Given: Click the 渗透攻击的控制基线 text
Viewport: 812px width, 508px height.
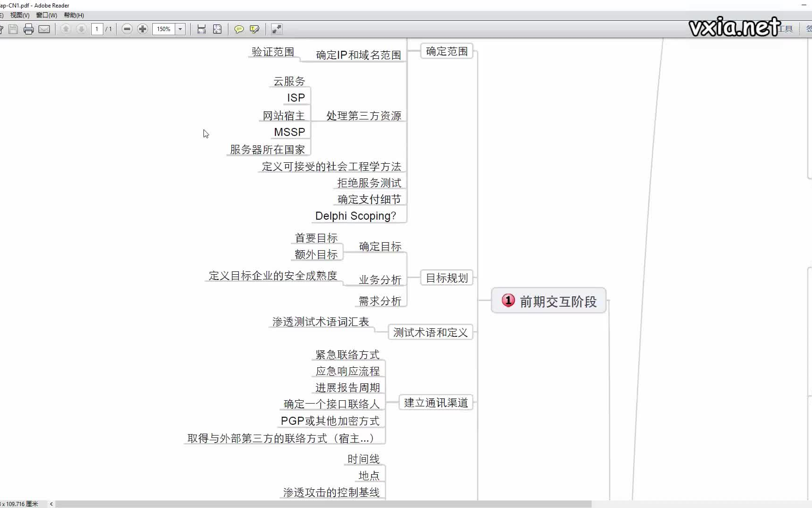Looking at the screenshot, I should click(331, 492).
